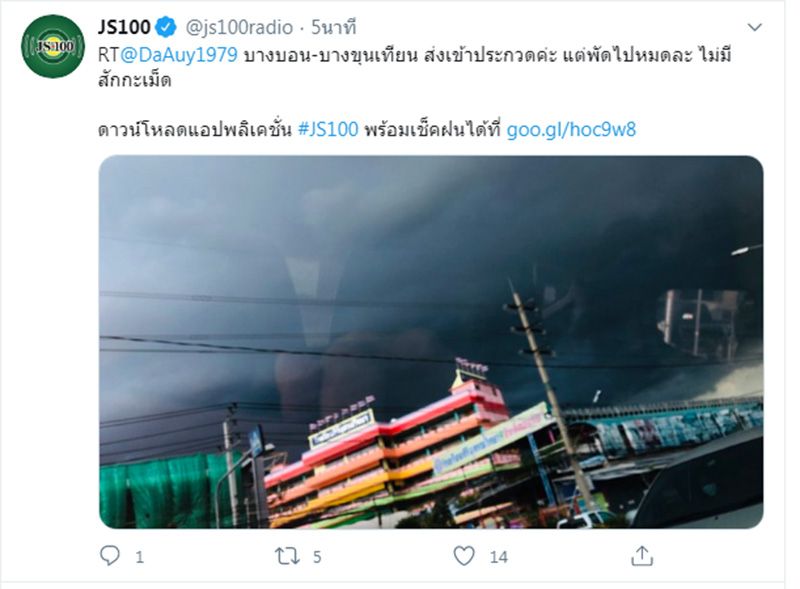The width and height of the screenshot is (800, 589).
Task: Open the JS100 green profile avatar
Action: 53,46
